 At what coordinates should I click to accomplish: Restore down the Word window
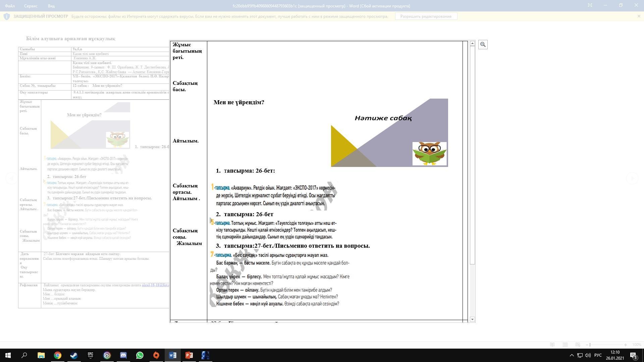pos(621,5)
